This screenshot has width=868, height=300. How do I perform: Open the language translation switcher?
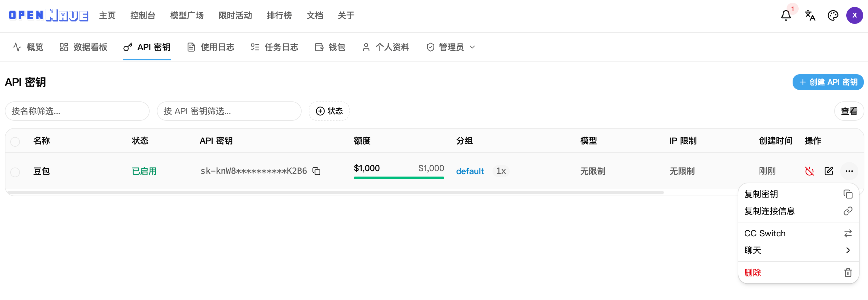tap(810, 15)
